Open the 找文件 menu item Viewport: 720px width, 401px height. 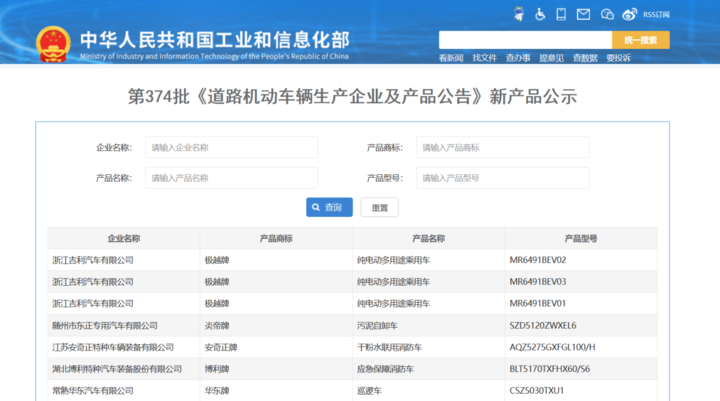point(484,58)
